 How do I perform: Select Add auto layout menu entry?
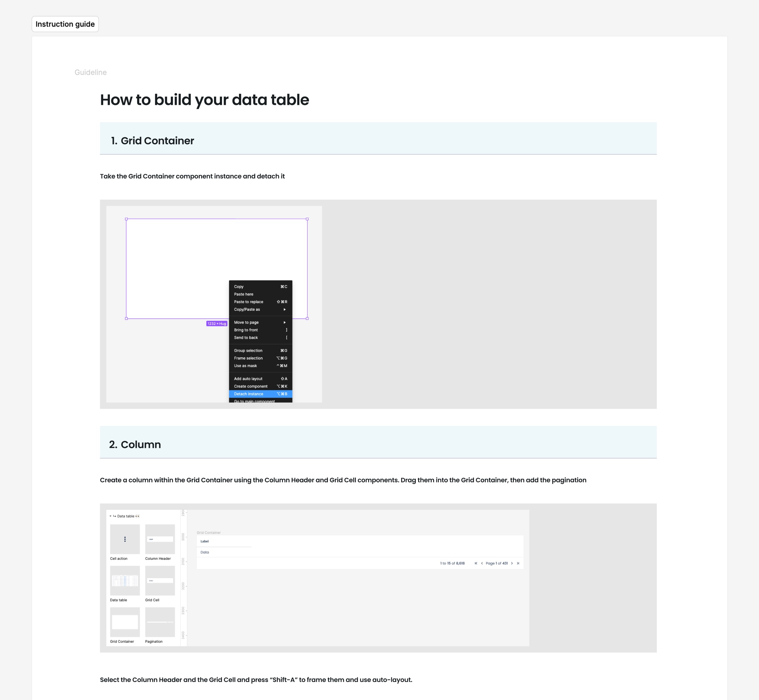[x=260, y=379]
